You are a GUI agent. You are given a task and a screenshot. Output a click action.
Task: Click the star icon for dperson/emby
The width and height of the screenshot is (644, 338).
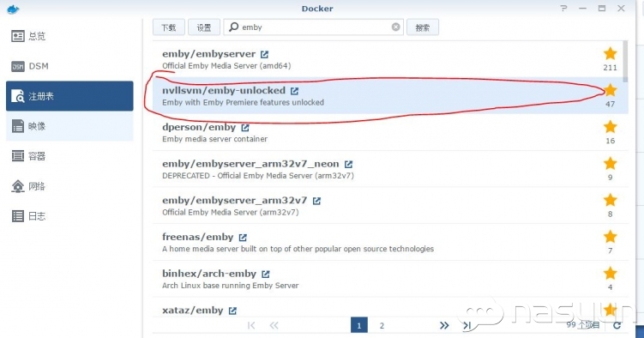[x=611, y=127]
